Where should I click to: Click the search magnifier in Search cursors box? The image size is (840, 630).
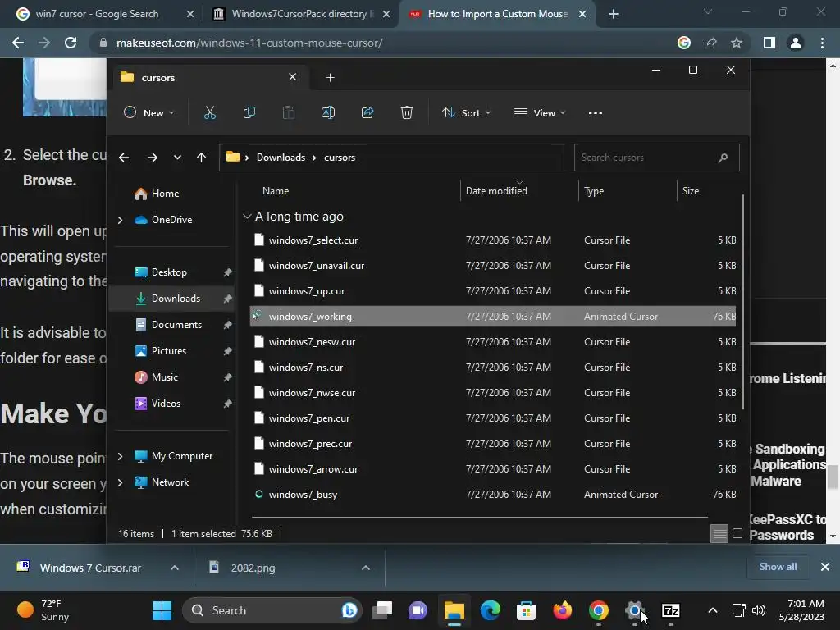click(723, 157)
